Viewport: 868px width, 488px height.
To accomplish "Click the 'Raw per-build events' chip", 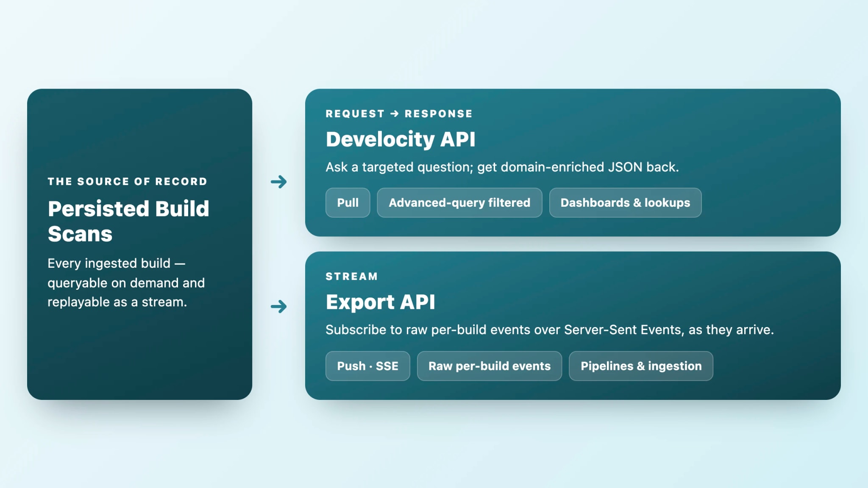I will 490,366.
